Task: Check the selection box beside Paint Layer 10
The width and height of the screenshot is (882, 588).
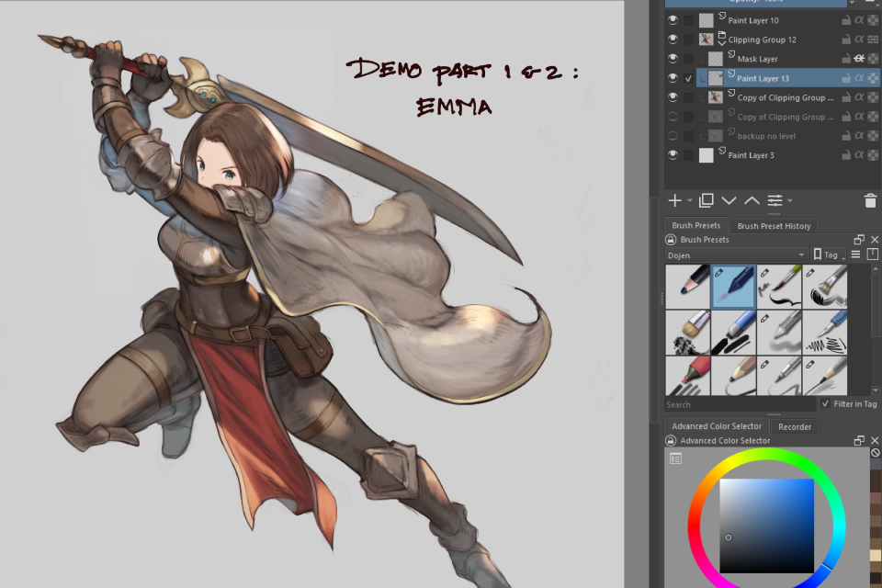Action: click(x=688, y=20)
